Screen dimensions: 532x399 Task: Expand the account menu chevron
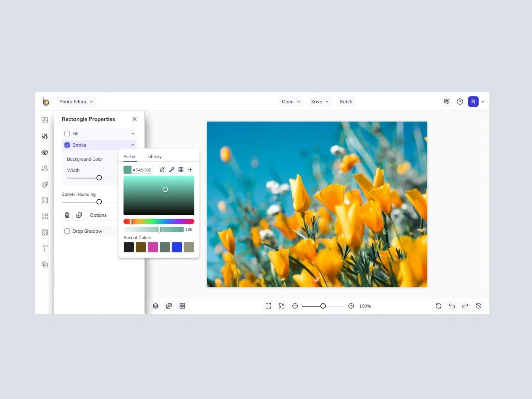tap(483, 102)
